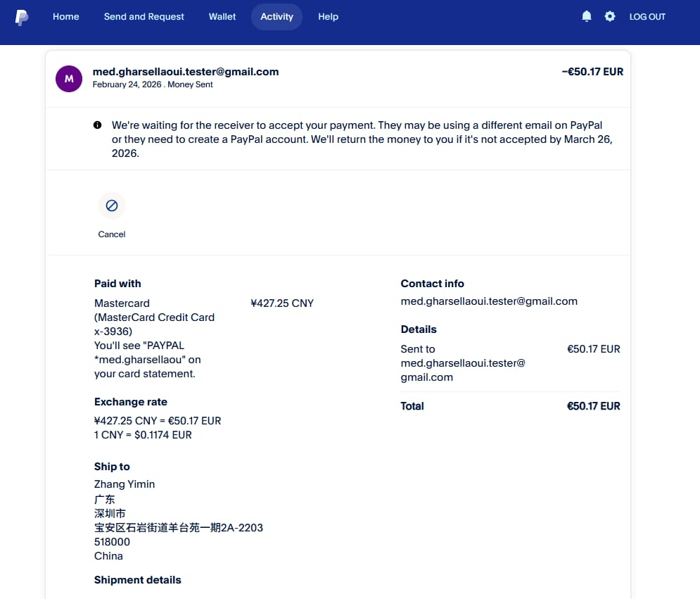
Task: Click the circular Cancel payment icon
Action: pos(112,206)
